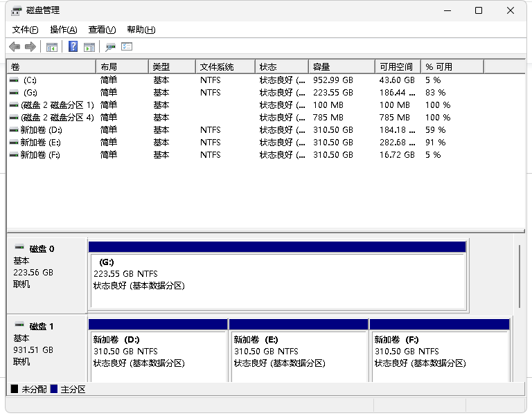Open Help via the question mark icon

73,46
